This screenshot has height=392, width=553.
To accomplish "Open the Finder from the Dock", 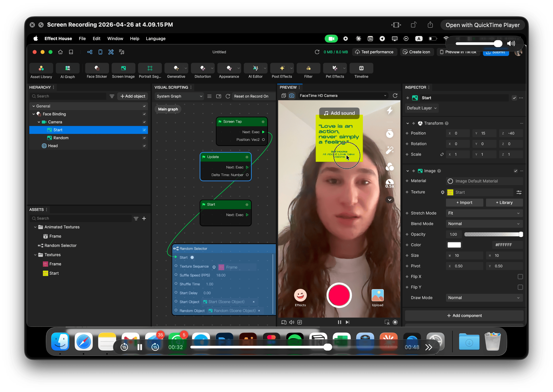I will [60, 342].
